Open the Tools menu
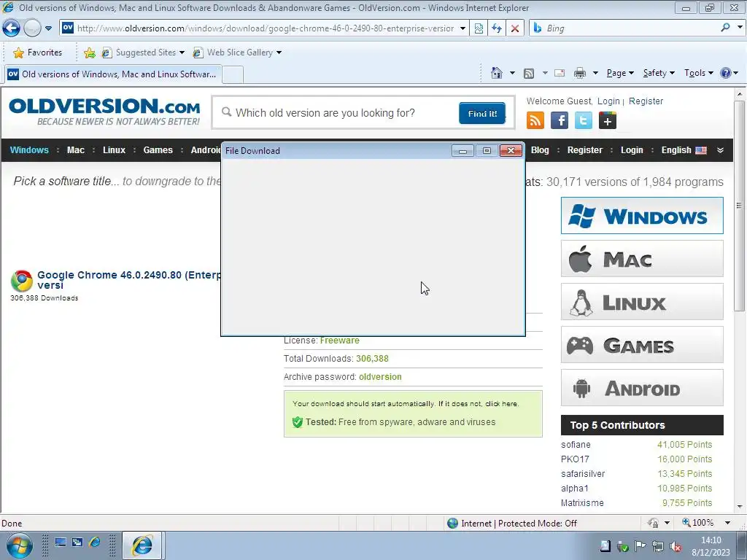The width and height of the screenshot is (747, 560). [x=698, y=73]
